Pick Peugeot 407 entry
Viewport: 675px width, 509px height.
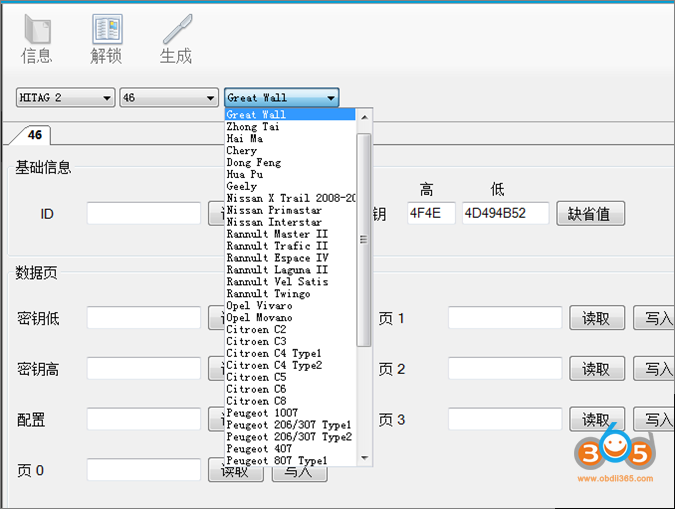[290, 449]
